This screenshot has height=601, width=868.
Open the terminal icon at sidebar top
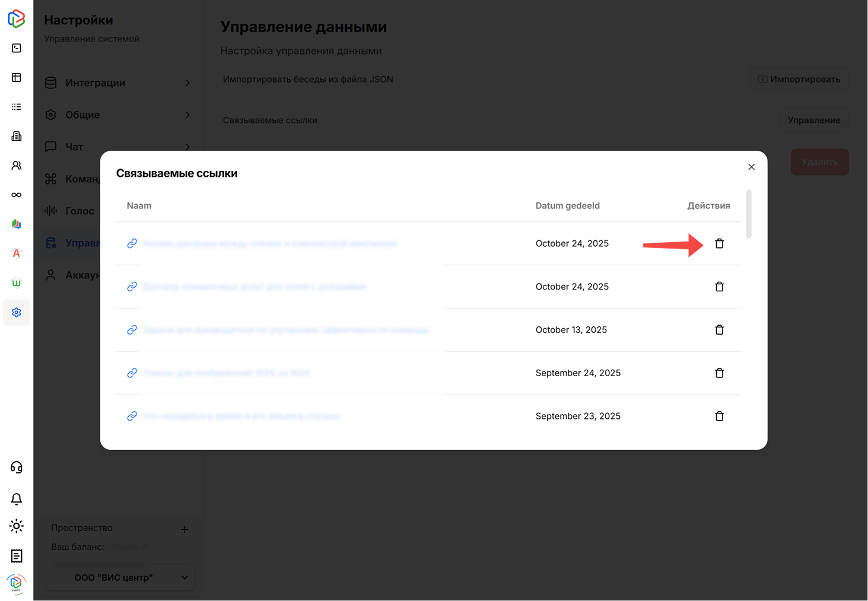pyautogui.click(x=16, y=48)
